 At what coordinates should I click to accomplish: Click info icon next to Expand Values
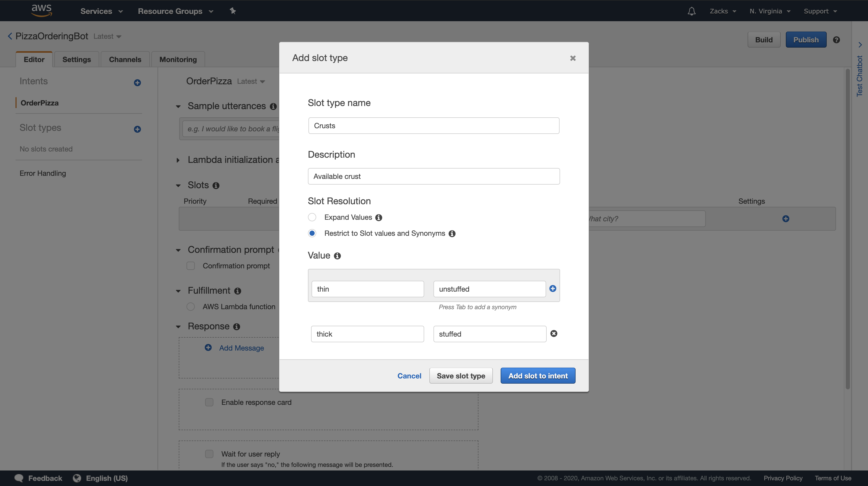[x=379, y=217]
